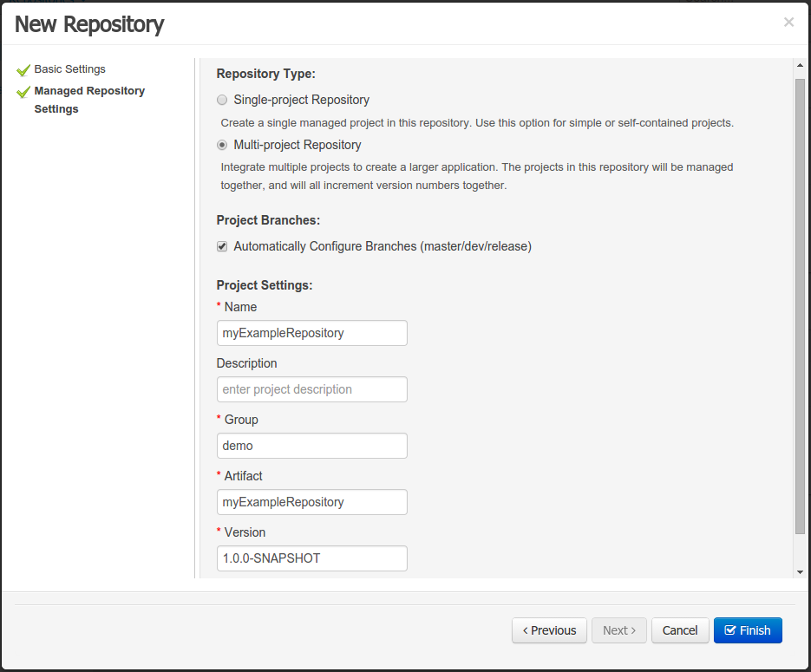Click the checkmark icon next to Managed Repository Settings

tap(24, 90)
